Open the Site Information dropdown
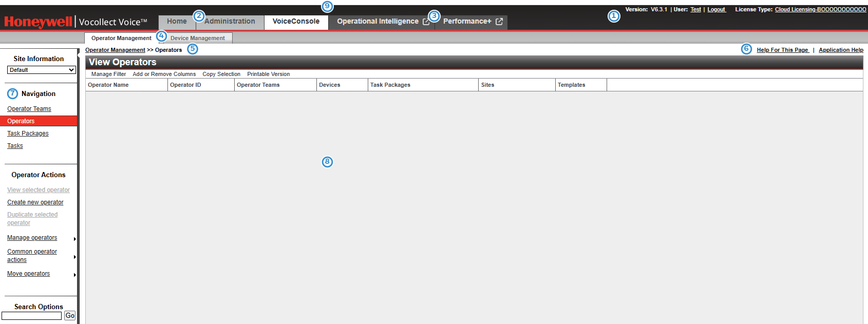This screenshot has height=324, width=868. pos(42,70)
